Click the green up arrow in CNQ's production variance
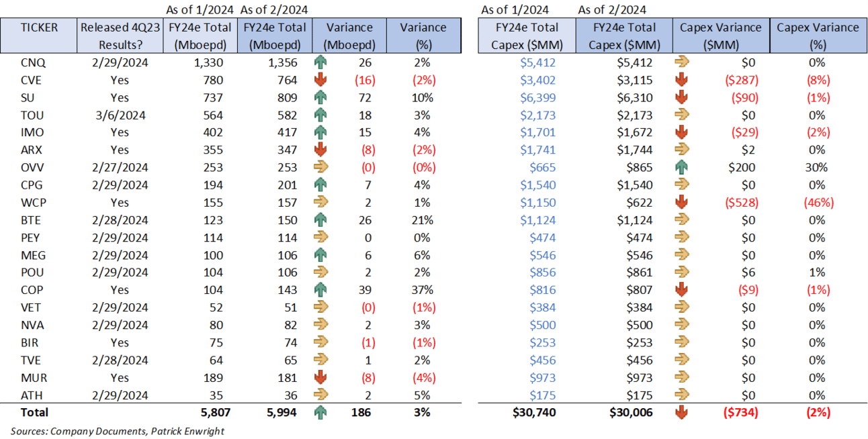This screenshot has height=439, width=868. pyautogui.click(x=320, y=62)
